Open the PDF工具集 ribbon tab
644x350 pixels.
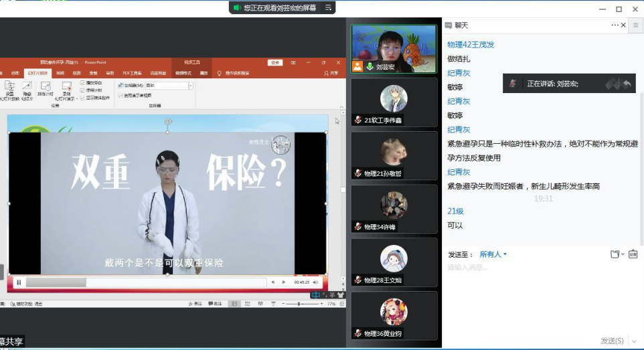pyautogui.click(x=132, y=73)
